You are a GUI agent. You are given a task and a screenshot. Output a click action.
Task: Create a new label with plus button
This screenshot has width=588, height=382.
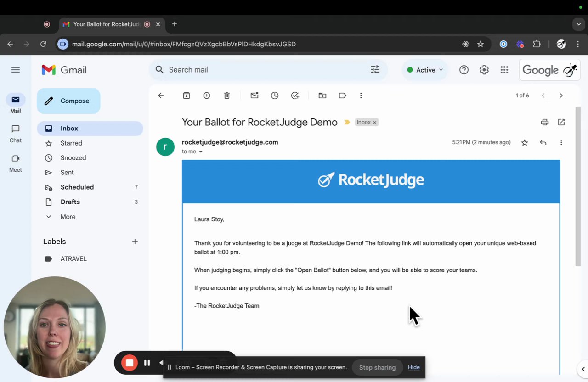pos(135,242)
